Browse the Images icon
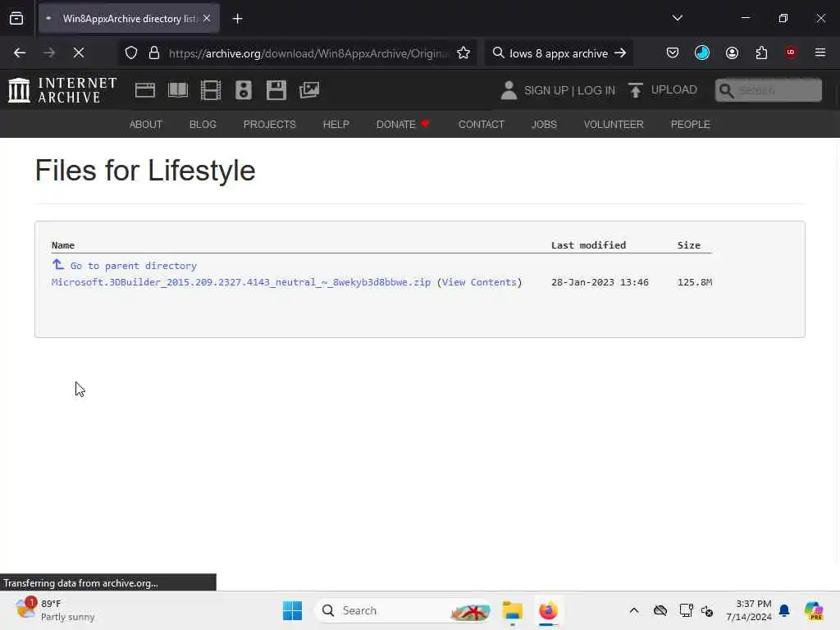Viewport: 840px width, 630px height. (x=309, y=90)
